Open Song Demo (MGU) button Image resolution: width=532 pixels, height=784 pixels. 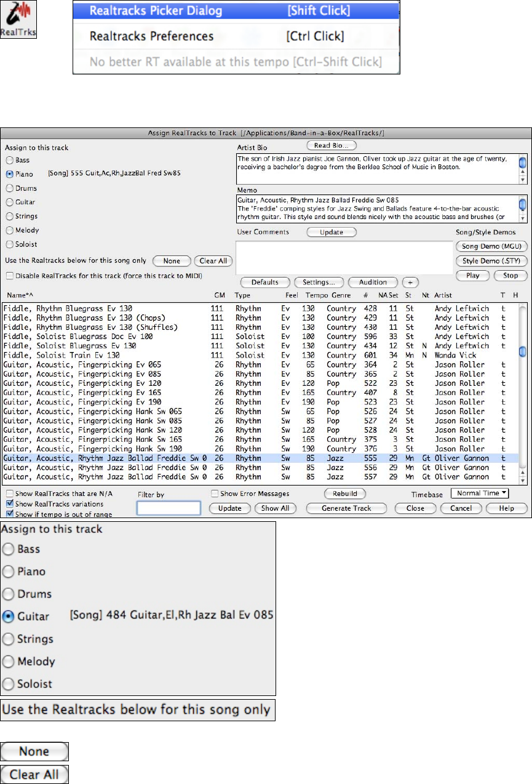(491, 246)
